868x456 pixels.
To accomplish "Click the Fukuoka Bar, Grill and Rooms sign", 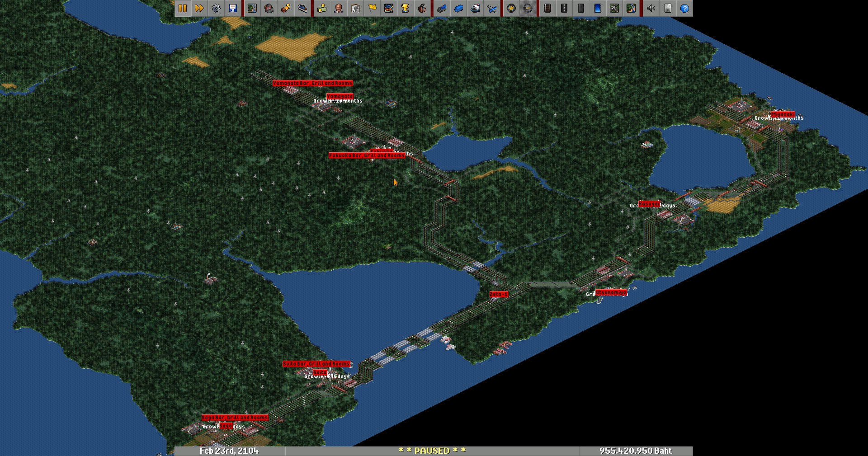I will click(367, 155).
